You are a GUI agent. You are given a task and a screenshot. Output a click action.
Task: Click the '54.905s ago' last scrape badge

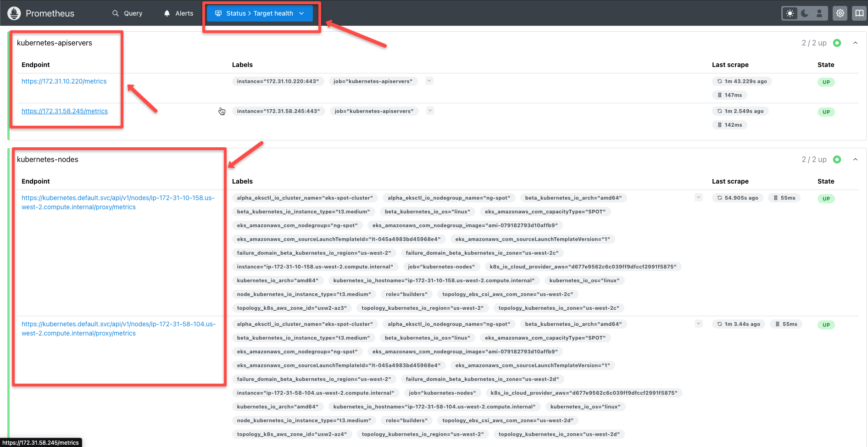point(738,198)
